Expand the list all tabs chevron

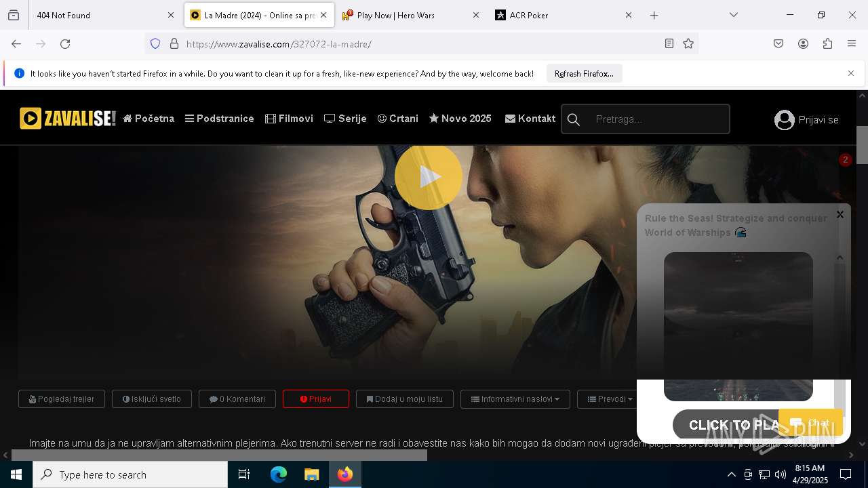tap(733, 15)
